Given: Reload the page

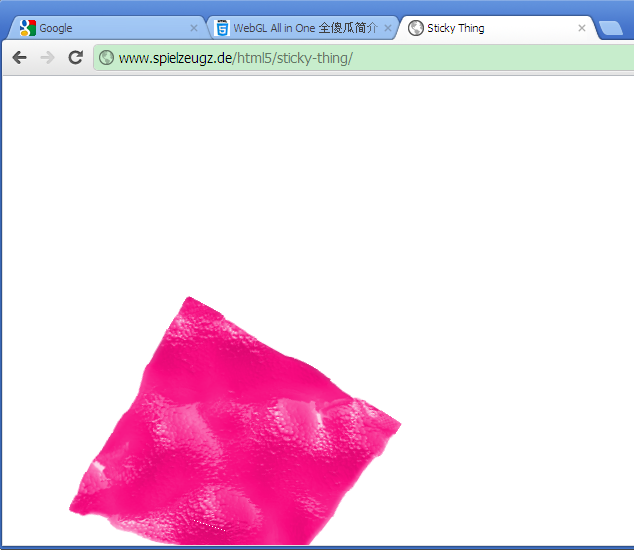Looking at the screenshot, I should (76, 57).
